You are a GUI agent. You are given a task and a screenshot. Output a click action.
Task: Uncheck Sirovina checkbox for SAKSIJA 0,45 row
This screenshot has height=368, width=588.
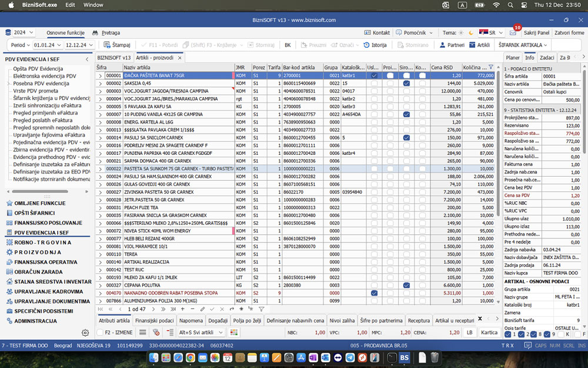coord(406,84)
